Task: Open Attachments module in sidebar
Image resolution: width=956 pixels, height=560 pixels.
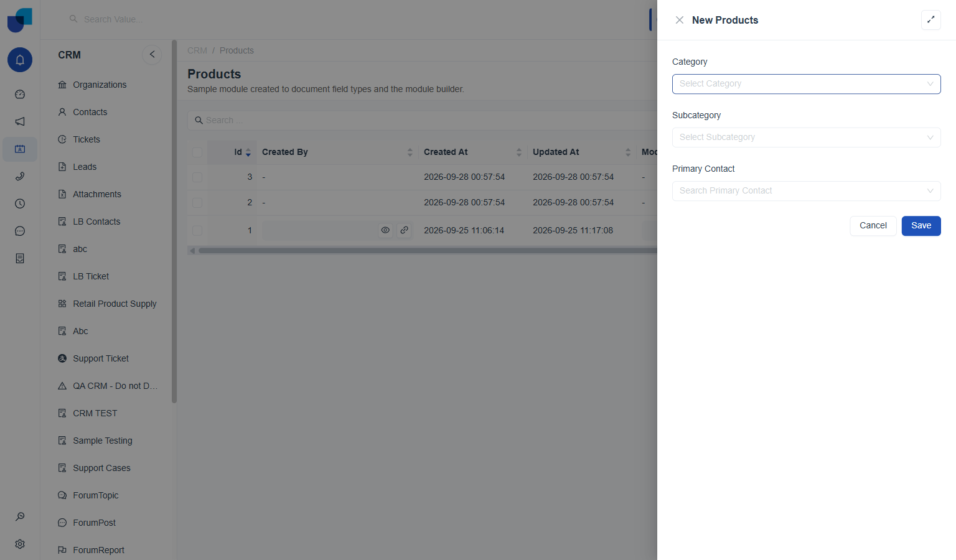Action: coord(97,194)
